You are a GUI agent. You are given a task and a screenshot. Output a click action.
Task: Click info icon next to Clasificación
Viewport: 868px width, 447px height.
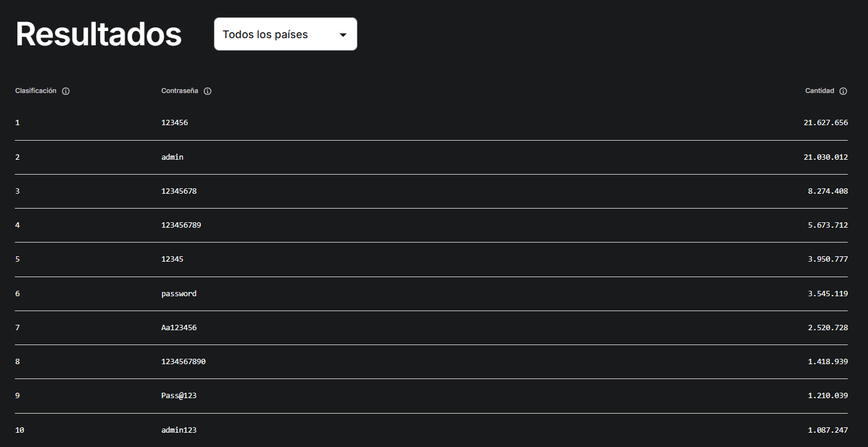pyautogui.click(x=66, y=91)
